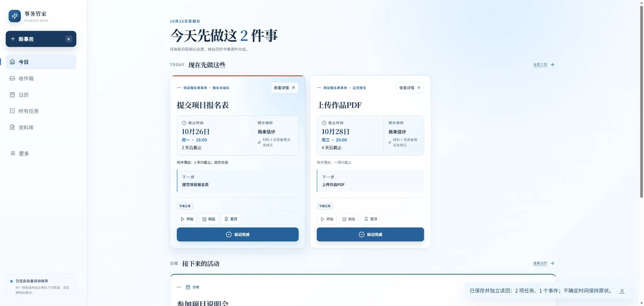Image resolution: width=644 pixels, height=306 pixels.
Task: Click the 节奏正常 tag on 上传作品PDF card
Action: (325, 206)
